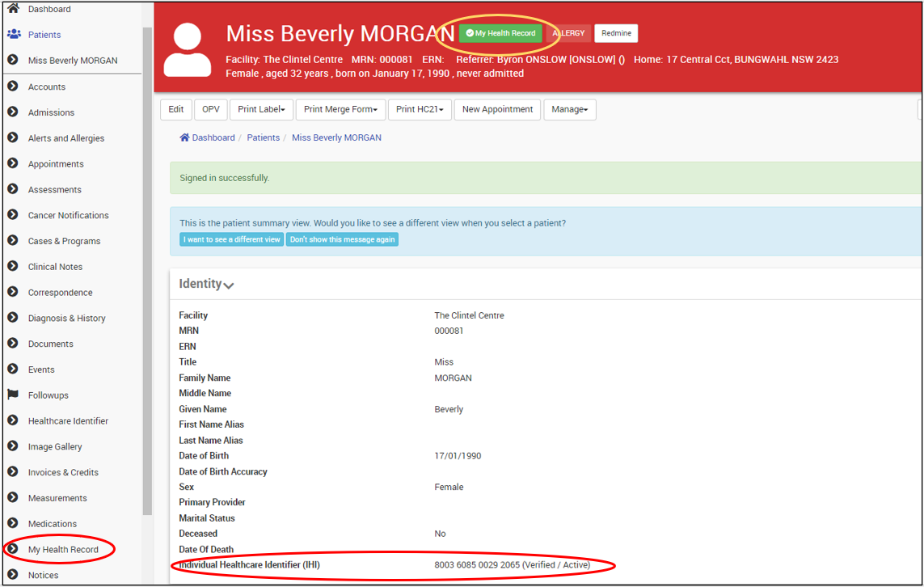
Task: Open Notices in the sidebar
Action: (x=43, y=576)
